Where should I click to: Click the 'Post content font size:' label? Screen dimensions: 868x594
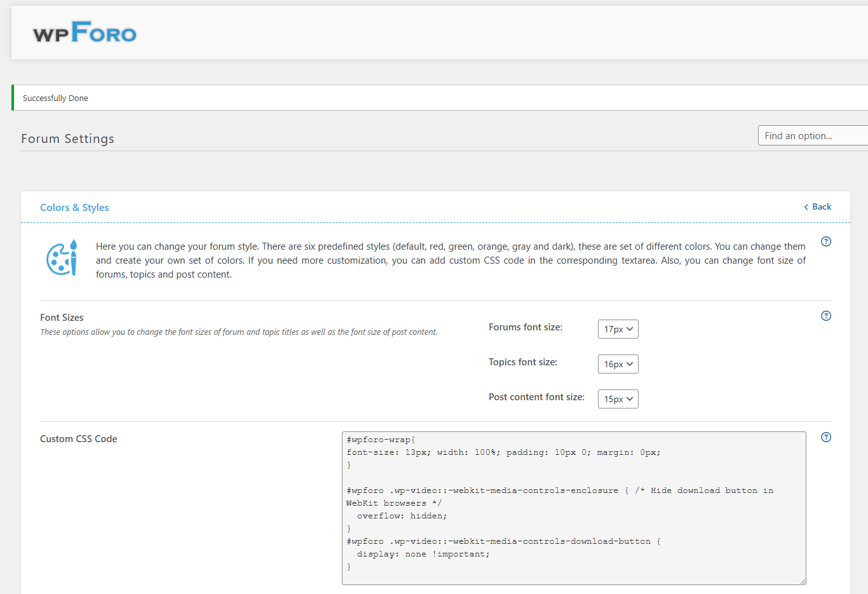pos(536,397)
